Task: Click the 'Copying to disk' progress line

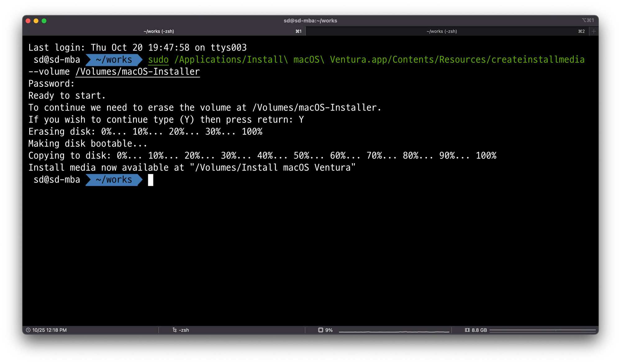Action: [262, 155]
